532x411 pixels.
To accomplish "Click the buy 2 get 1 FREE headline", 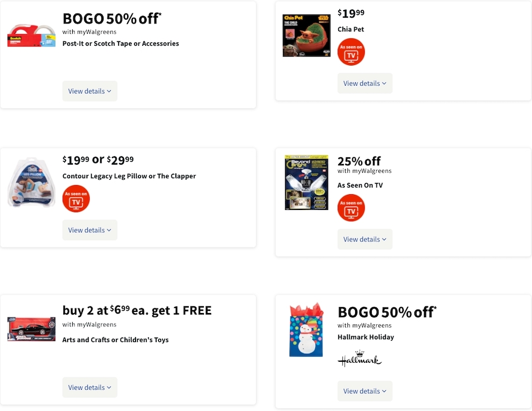I will 137,310.
